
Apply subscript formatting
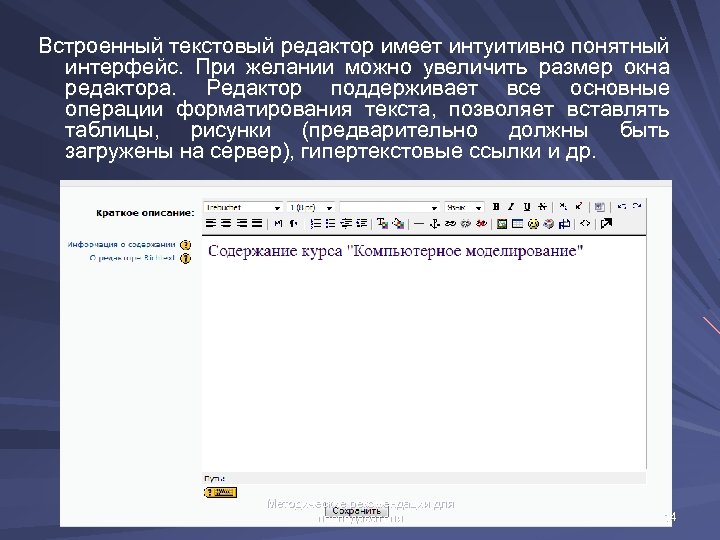(563, 207)
